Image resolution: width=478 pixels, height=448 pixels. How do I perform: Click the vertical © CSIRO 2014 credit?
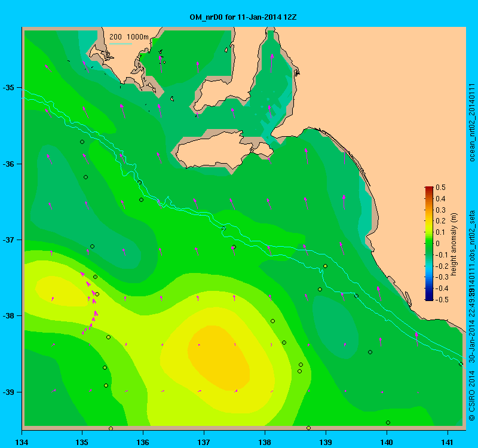tap(472, 395)
